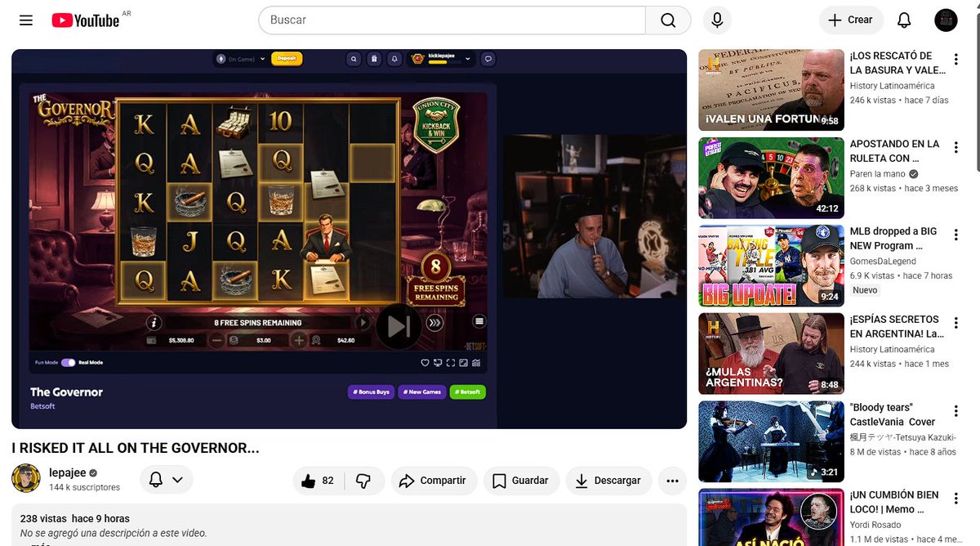Open the roulette video thumbnail 42:12
The width and height of the screenshot is (980, 546).
771,177
